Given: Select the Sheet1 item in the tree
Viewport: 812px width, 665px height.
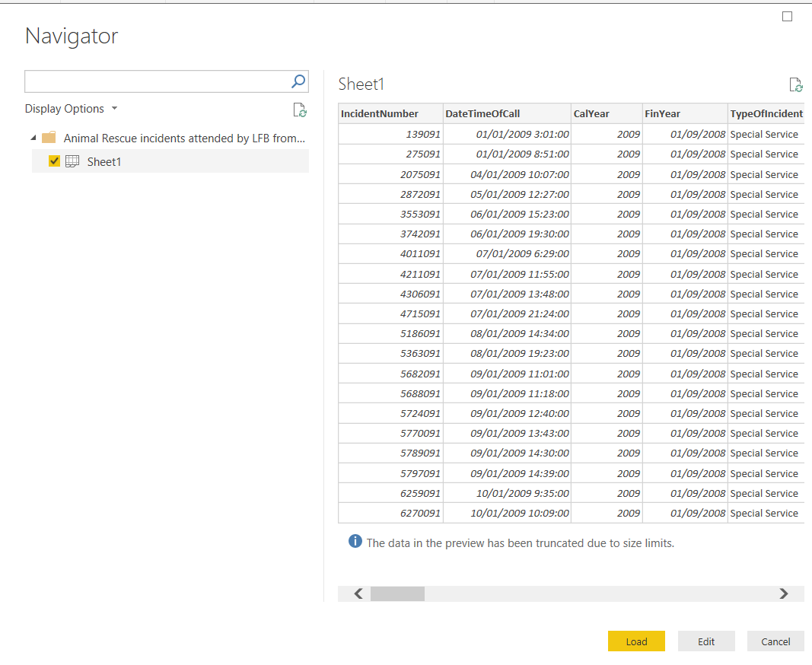Looking at the screenshot, I should pos(104,161).
